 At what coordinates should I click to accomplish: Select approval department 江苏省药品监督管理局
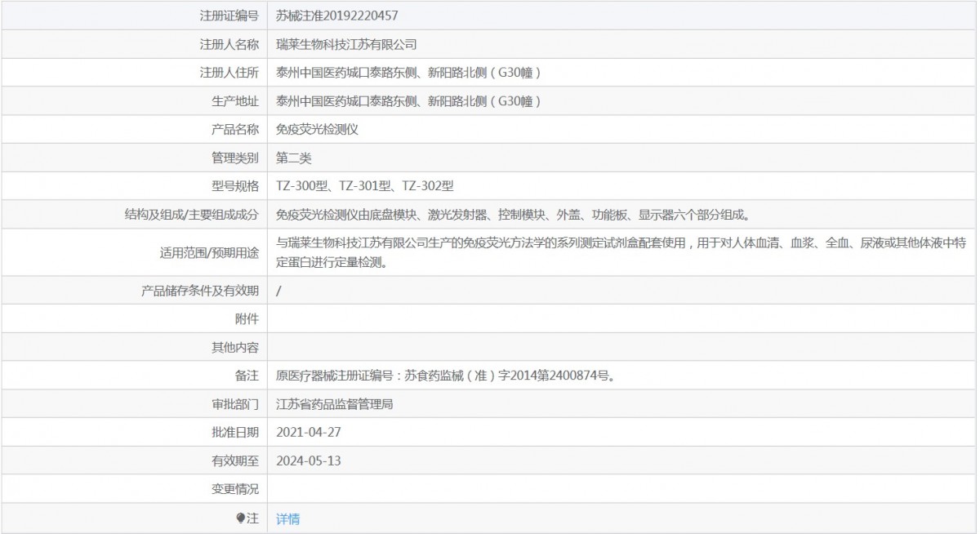335,404
